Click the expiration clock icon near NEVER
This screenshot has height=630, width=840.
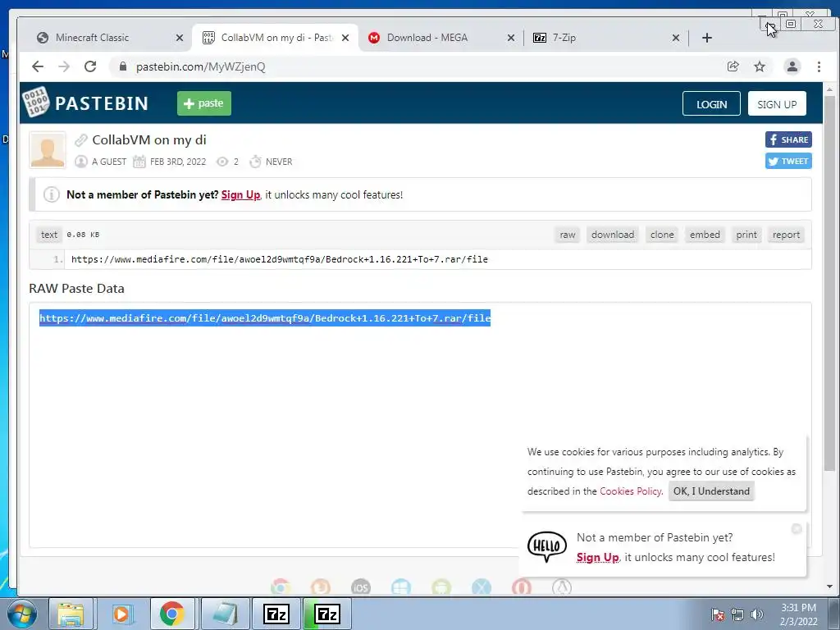(x=256, y=162)
